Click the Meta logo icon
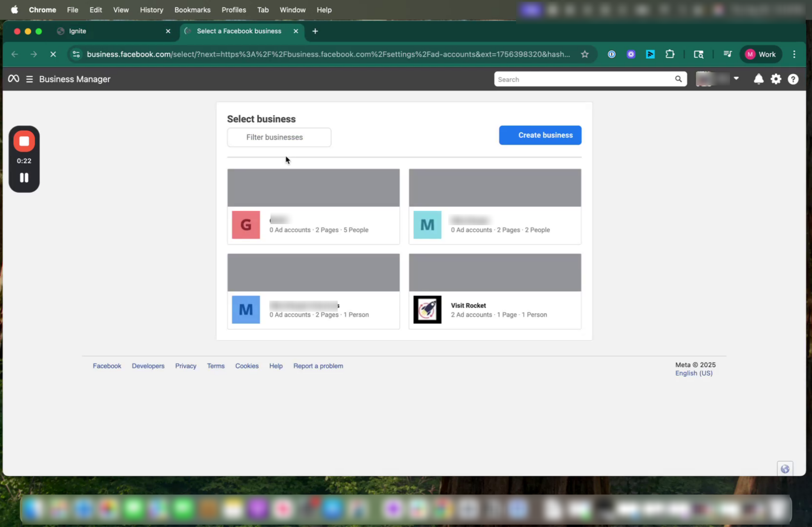This screenshot has height=527, width=812. tap(13, 79)
